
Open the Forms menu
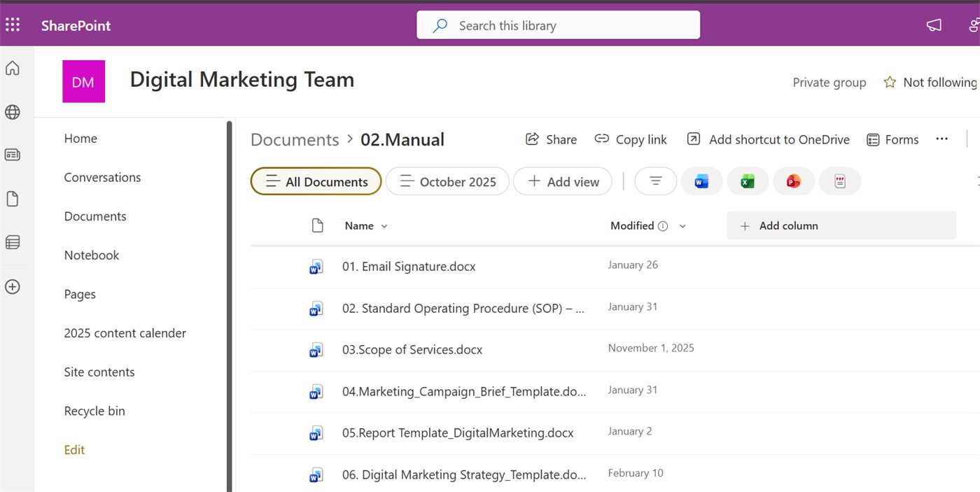tap(892, 139)
